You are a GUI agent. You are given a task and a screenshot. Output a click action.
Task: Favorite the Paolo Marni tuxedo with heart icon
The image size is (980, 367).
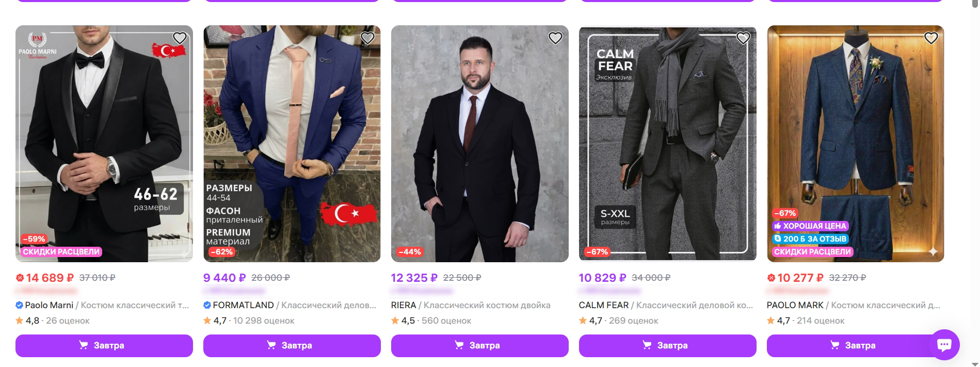click(x=180, y=38)
